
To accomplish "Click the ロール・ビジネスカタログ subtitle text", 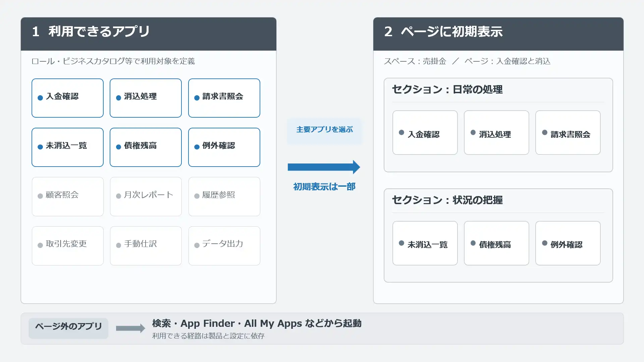I will coord(113,61).
